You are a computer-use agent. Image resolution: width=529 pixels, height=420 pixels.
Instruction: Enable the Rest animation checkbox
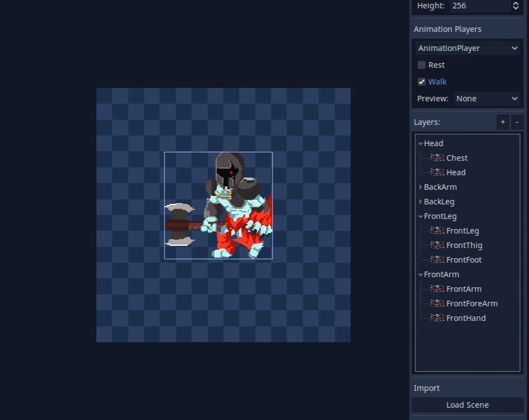coord(422,65)
